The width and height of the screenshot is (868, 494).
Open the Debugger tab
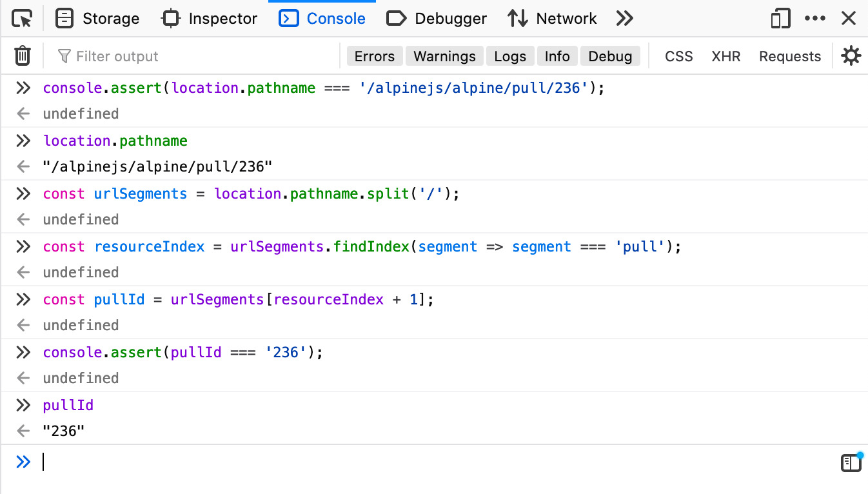(437, 19)
